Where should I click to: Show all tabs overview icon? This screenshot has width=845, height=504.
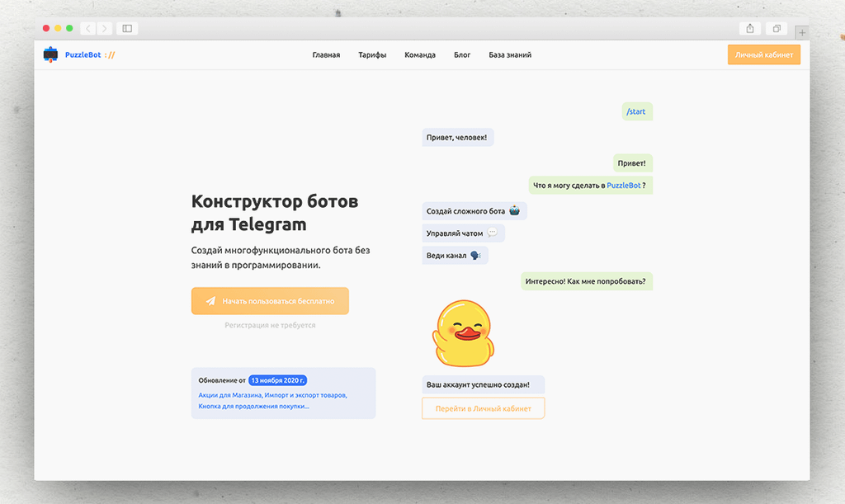777,29
